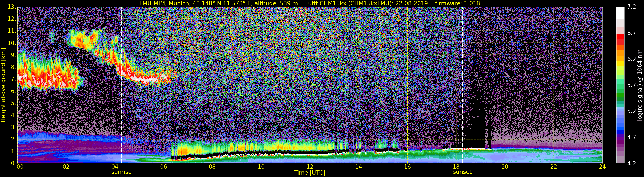Click the '6.2' colorbar tick value

coord(632,59)
